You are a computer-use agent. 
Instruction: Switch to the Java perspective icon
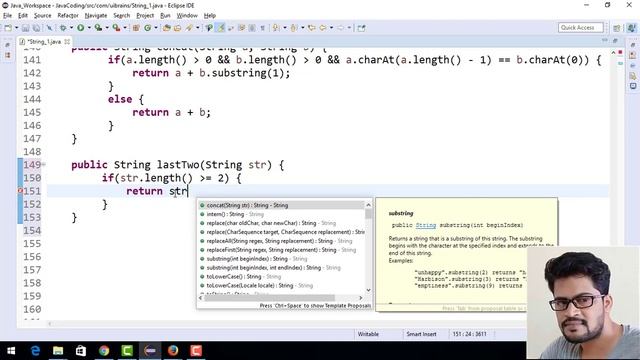(x=631, y=28)
